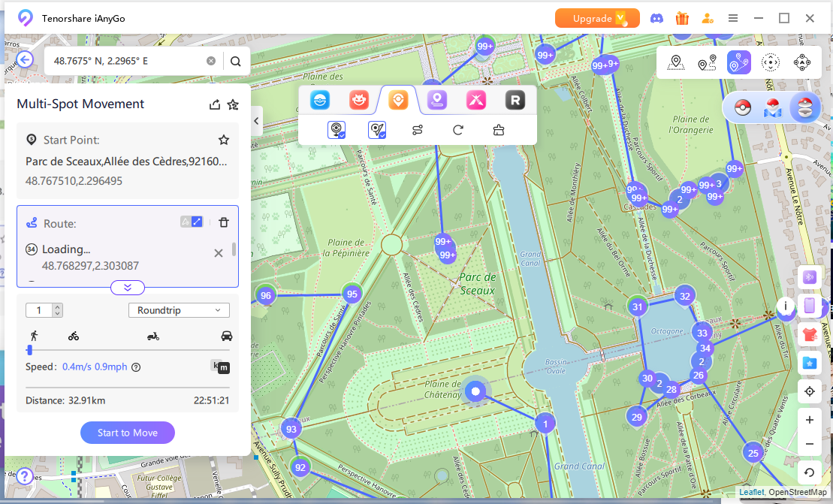Open the hamburger main menu

(733, 19)
